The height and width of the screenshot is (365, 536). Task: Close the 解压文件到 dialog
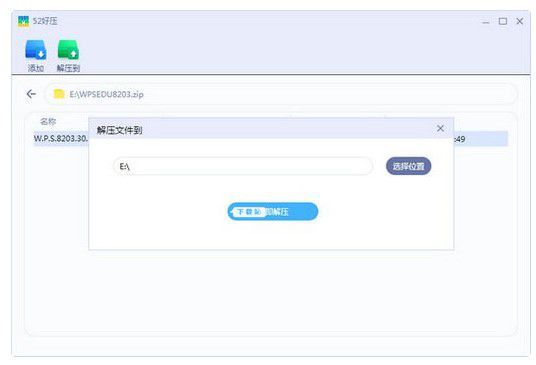[440, 129]
